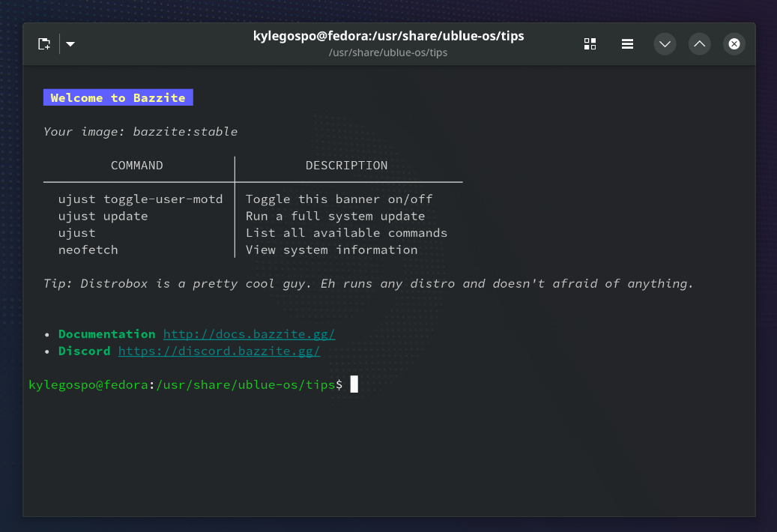
Task: Expand the new tab profile dropdown arrow
Action: pyautogui.click(x=70, y=44)
